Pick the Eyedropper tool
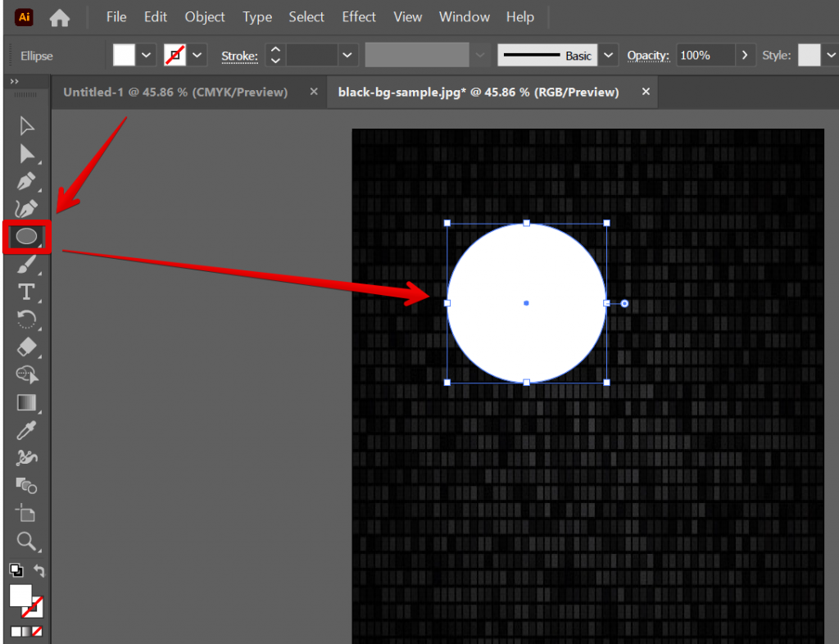 [25, 430]
